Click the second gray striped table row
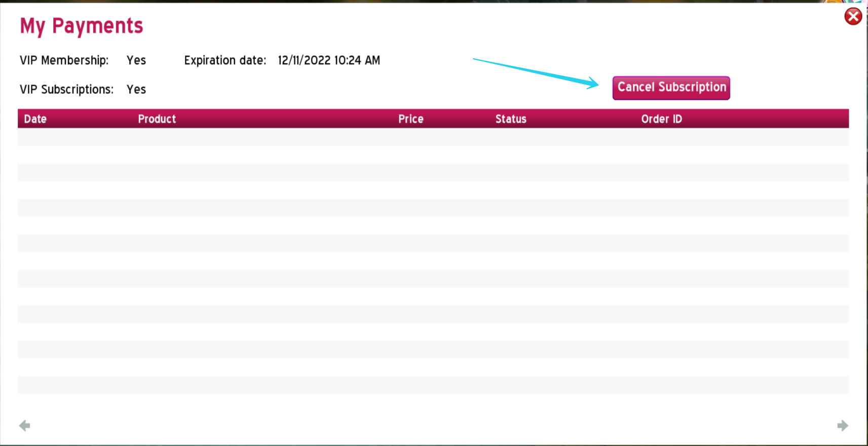The width and height of the screenshot is (868, 446). (x=433, y=173)
